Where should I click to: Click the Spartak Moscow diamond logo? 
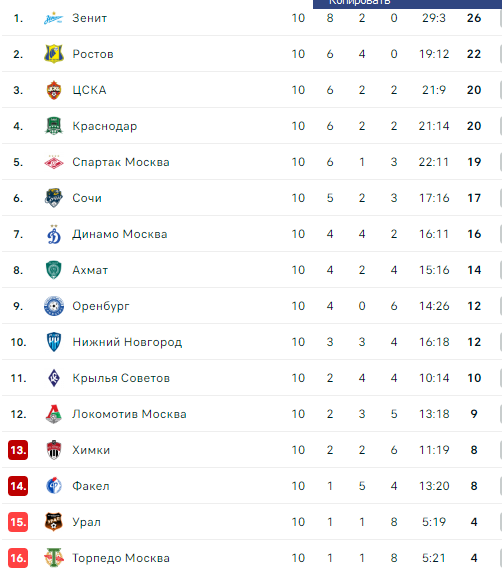point(54,162)
